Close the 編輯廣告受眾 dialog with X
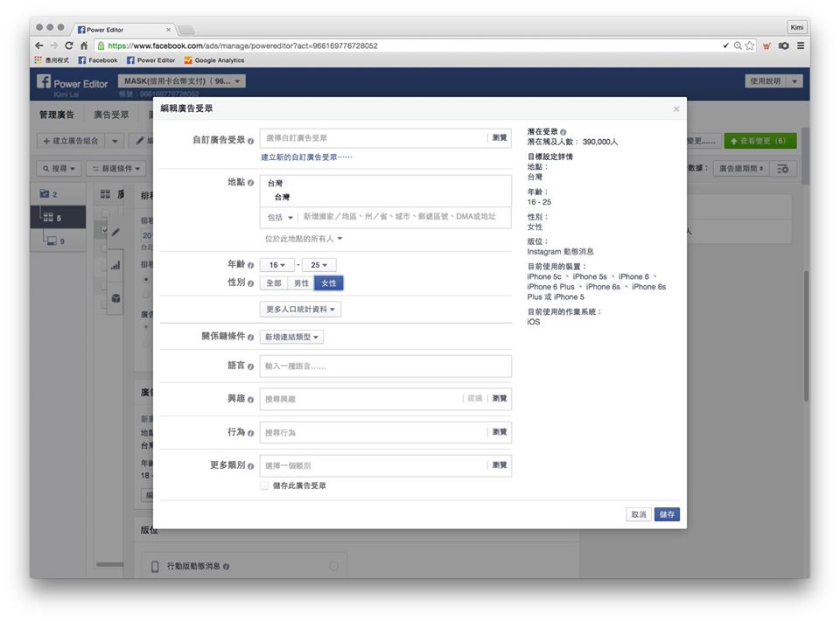The width and height of the screenshot is (840, 621). [x=676, y=108]
